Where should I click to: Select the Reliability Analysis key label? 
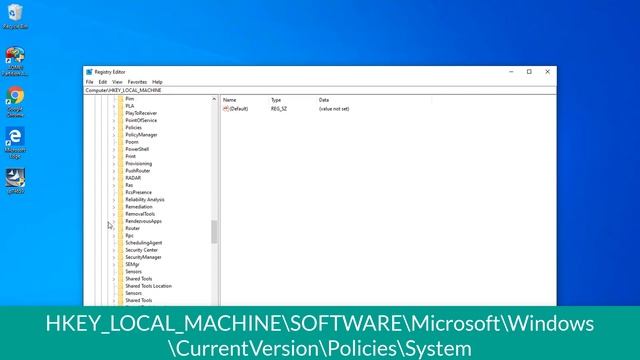tap(145, 200)
